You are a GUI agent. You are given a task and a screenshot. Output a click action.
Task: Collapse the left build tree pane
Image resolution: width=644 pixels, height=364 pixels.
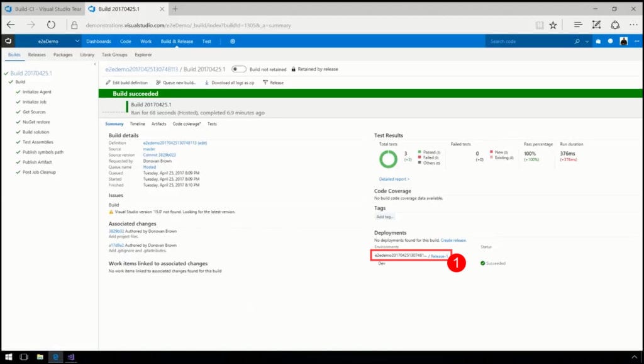tap(95, 64)
